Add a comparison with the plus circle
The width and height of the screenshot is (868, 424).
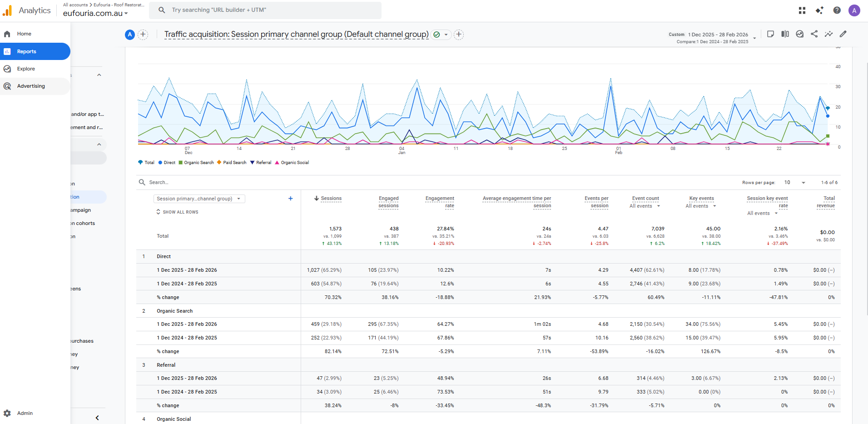pos(143,35)
